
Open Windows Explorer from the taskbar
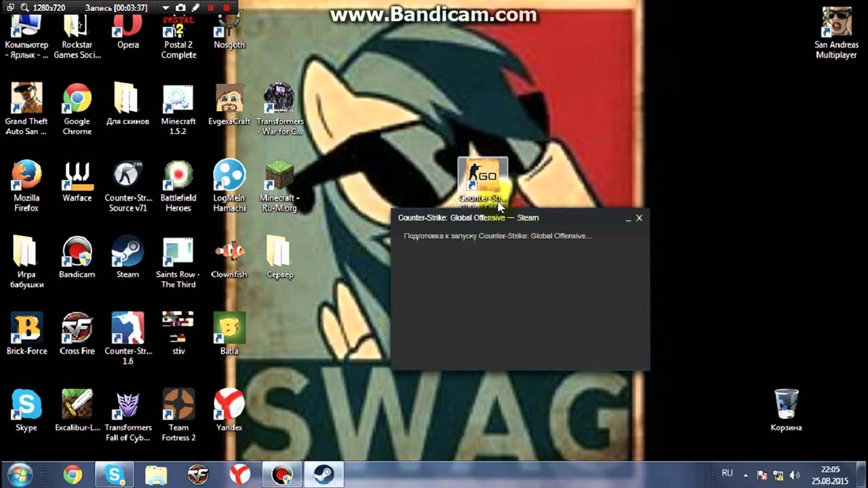[x=157, y=475]
